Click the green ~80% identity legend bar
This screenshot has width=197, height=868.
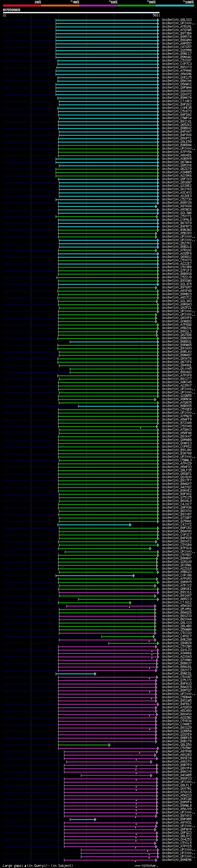(x=136, y=6)
